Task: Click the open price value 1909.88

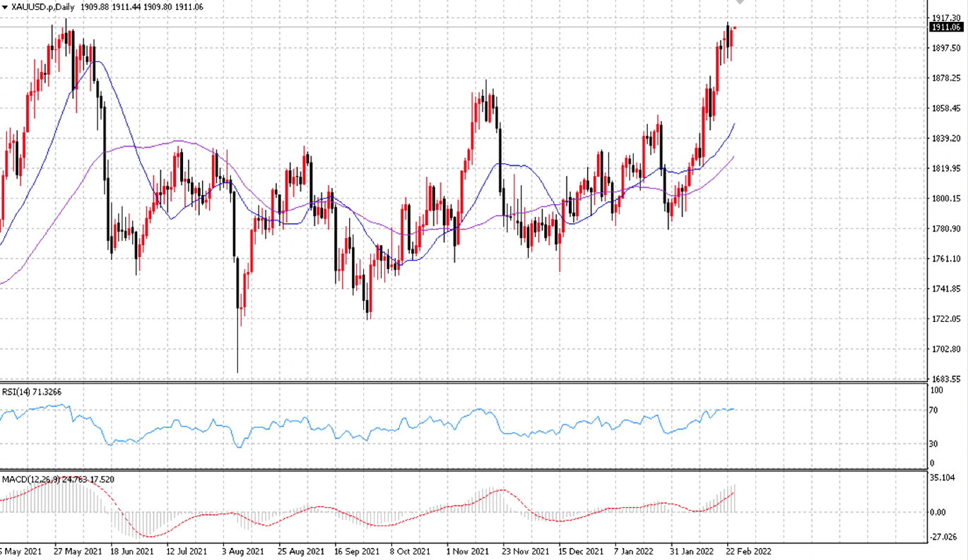Action: pyautogui.click(x=94, y=6)
